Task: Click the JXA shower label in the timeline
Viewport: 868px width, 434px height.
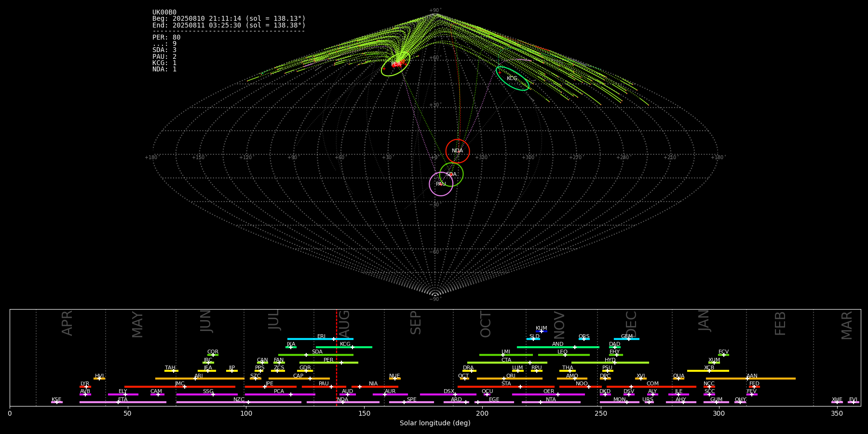Action: pos(291,344)
